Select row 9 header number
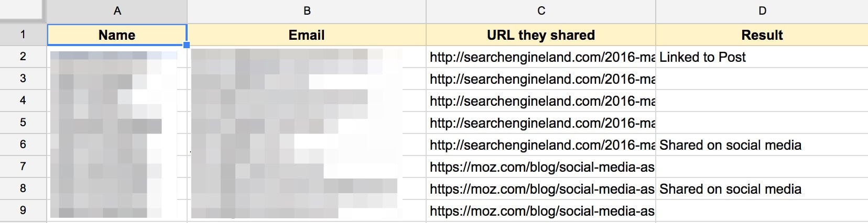868x223 pixels. point(23,210)
